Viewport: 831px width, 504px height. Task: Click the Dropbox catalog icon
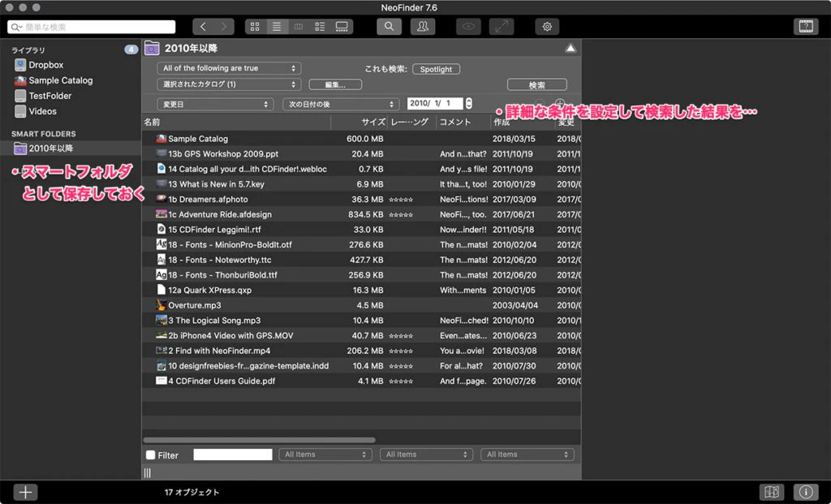coord(20,65)
